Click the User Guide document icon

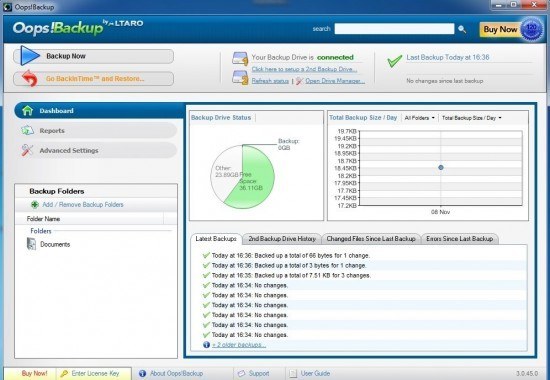tap(293, 373)
